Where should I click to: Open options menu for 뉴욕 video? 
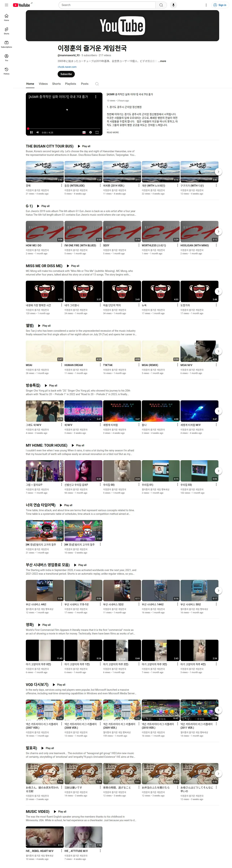point(177,305)
